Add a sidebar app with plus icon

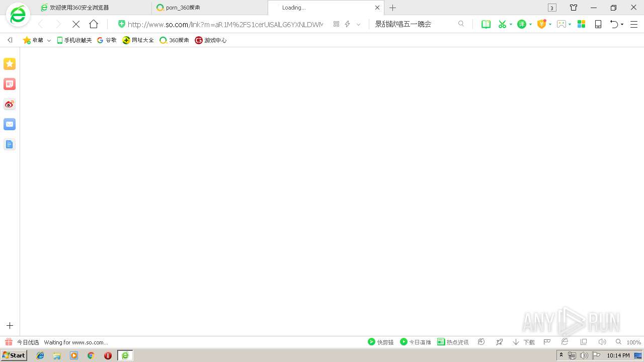click(10, 326)
